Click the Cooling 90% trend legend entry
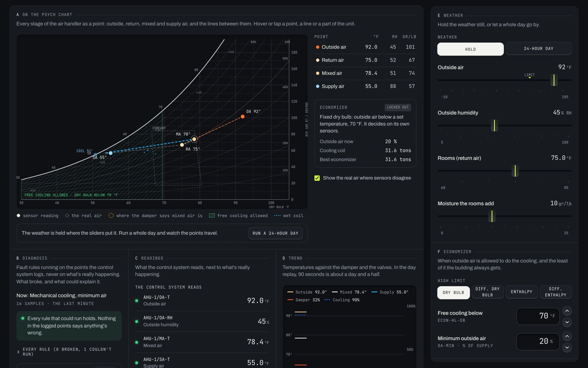Image resolution: width=588 pixels, height=368 pixels. point(342,300)
